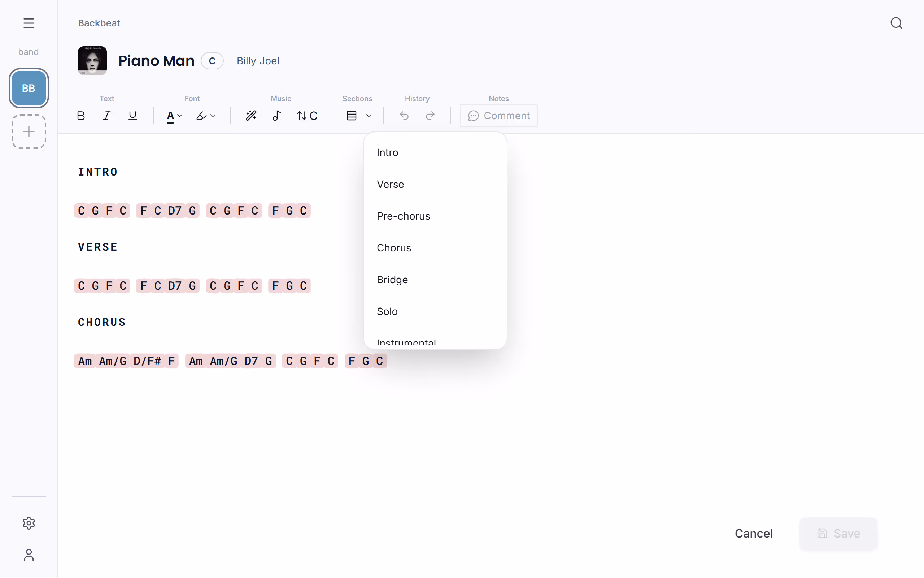
Task: Click the Sections layout icon
Action: [x=351, y=116]
